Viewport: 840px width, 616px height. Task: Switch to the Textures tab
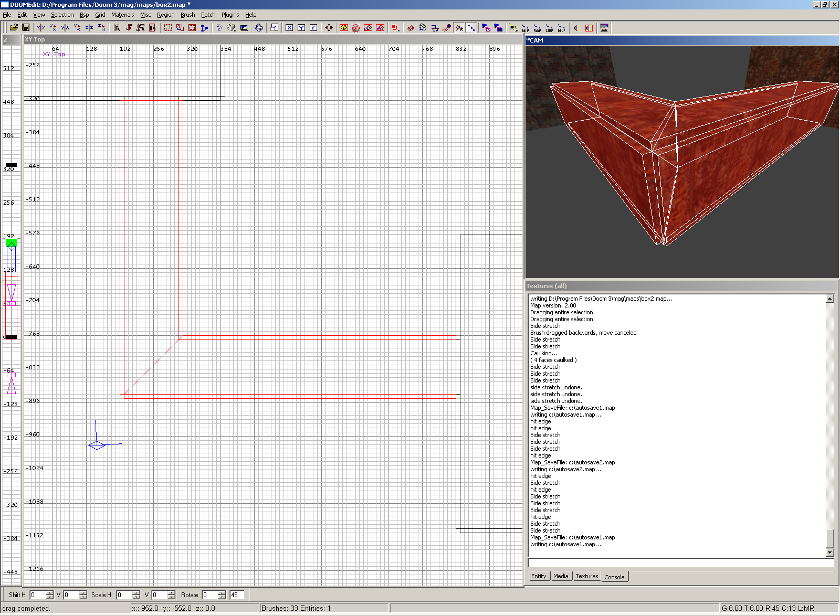(x=586, y=576)
